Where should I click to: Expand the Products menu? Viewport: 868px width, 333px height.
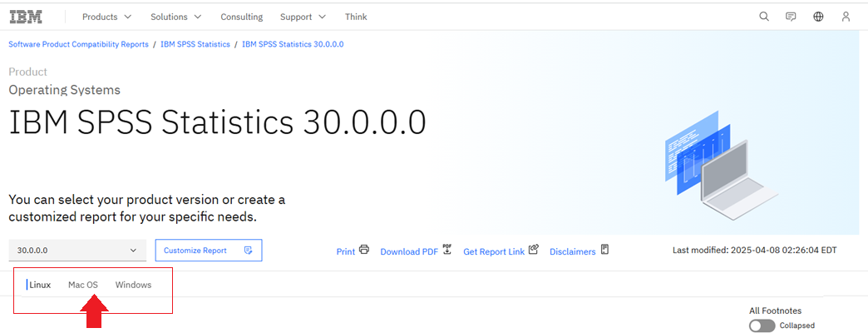coord(107,17)
